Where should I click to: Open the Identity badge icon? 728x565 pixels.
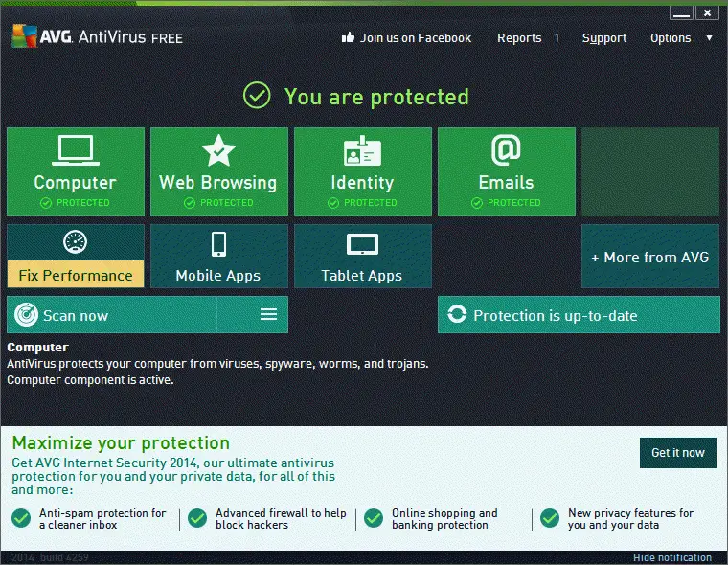click(362, 150)
